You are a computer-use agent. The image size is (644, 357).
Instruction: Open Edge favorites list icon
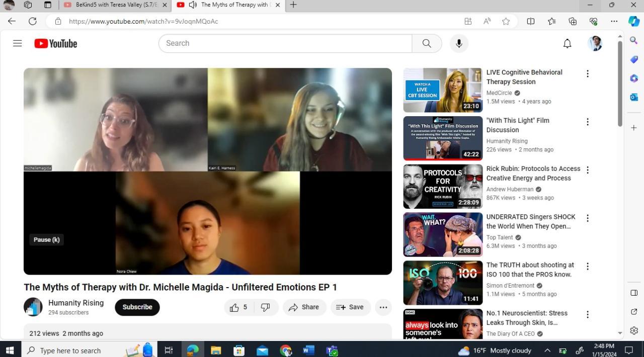552,21
